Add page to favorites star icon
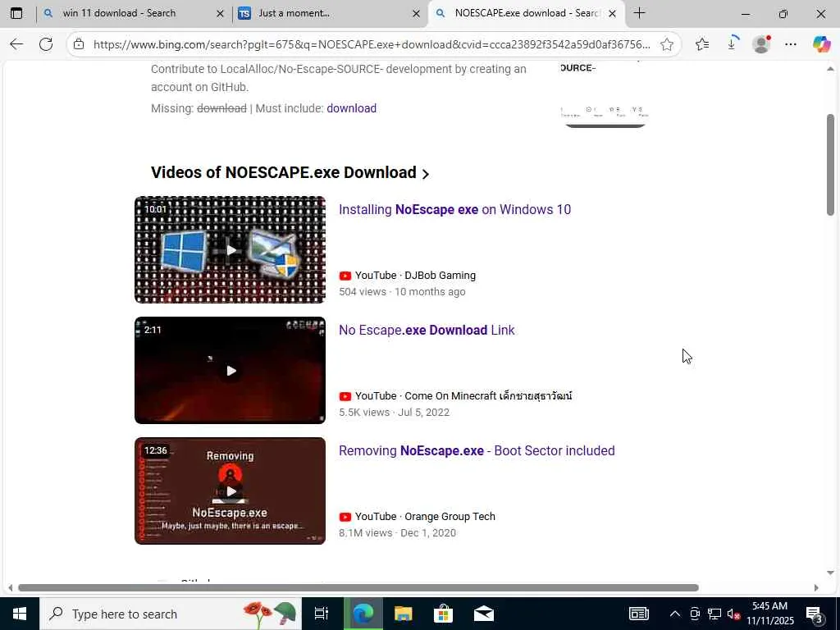This screenshot has width=840, height=630. (666, 44)
